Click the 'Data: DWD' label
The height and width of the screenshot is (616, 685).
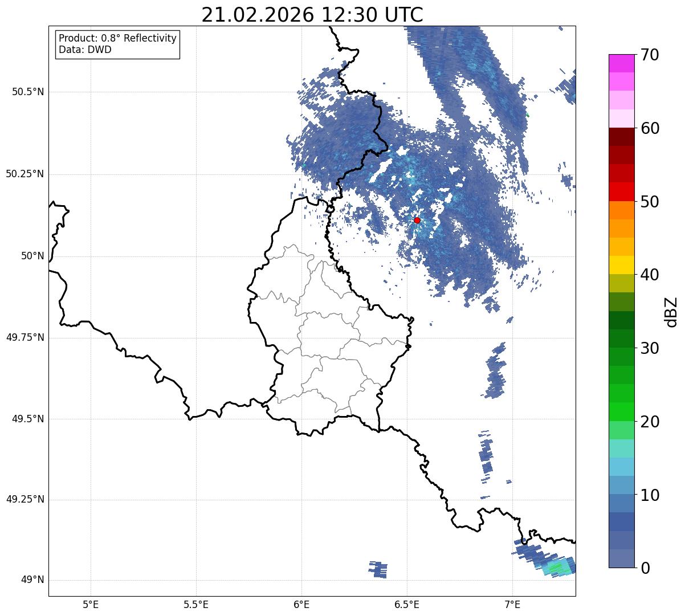(x=85, y=50)
